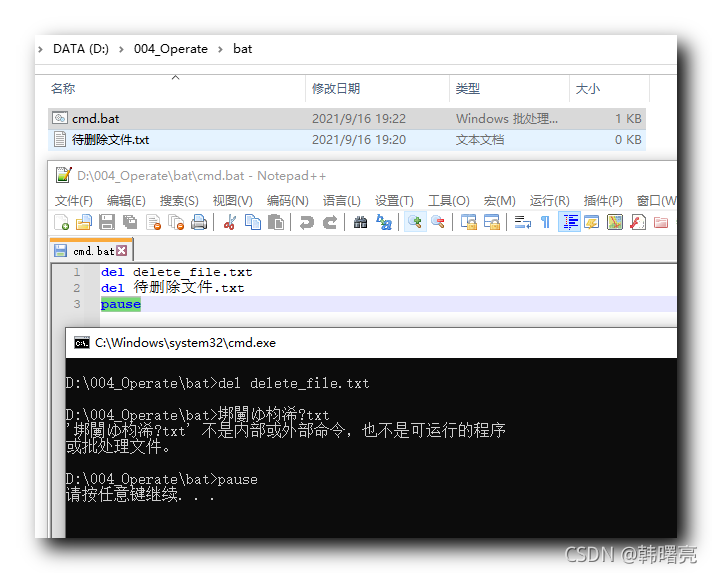712x573 pixels.
Task: Open the 设置(T) menu
Action: 394,201
